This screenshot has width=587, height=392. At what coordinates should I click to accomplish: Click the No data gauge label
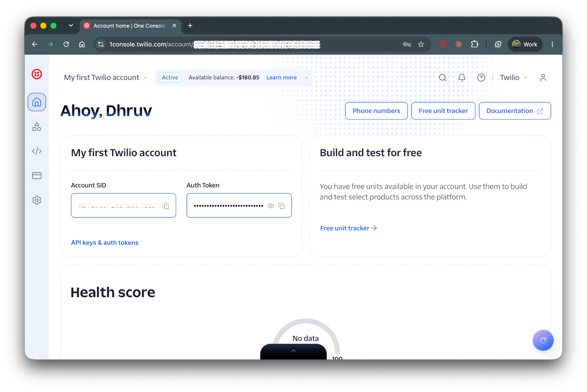(x=306, y=338)
